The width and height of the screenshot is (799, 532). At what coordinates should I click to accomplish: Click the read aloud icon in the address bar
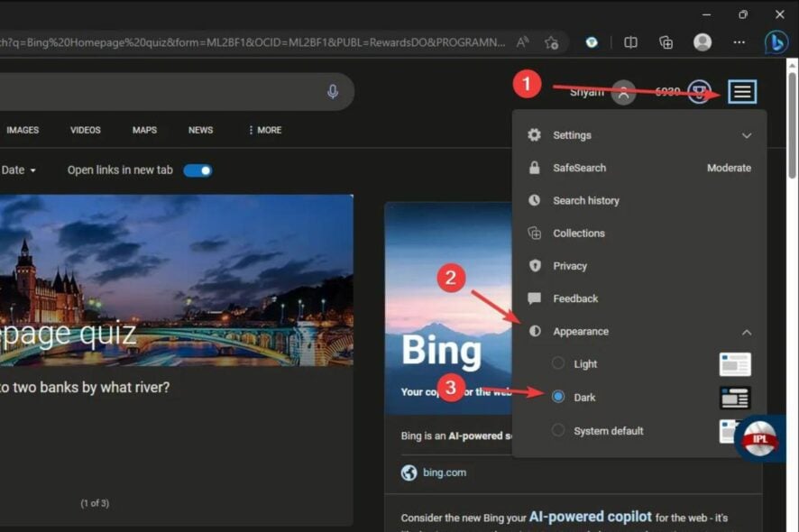point(520,41)
